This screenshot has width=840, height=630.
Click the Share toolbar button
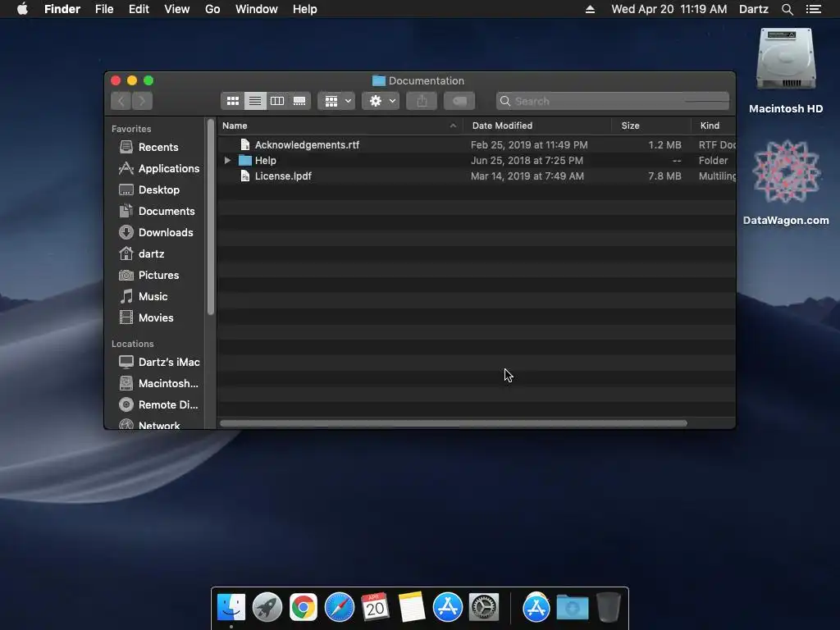point(422,101)
